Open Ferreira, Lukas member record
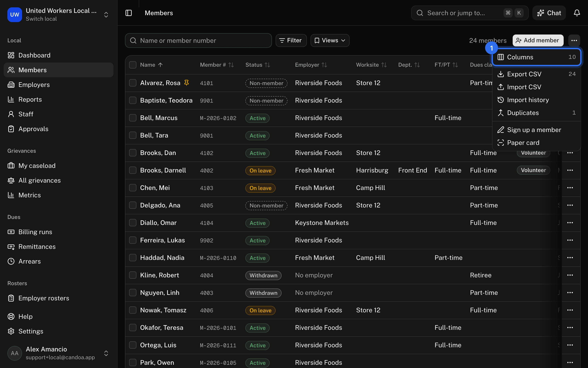588x368 pixels. click(163, 240)
